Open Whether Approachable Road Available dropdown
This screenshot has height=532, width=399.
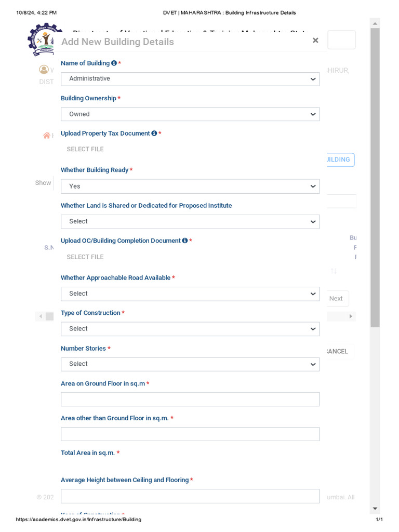point(190,294)
